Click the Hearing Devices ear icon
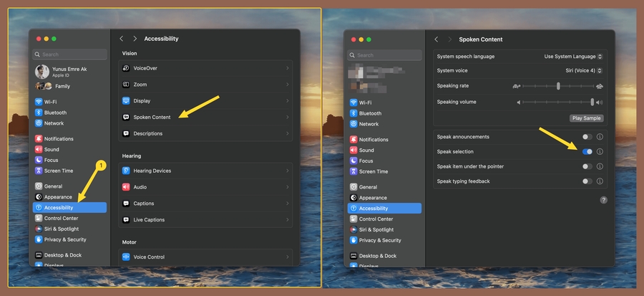This screenshot has height=296, width=644. (x=126, y=171)
